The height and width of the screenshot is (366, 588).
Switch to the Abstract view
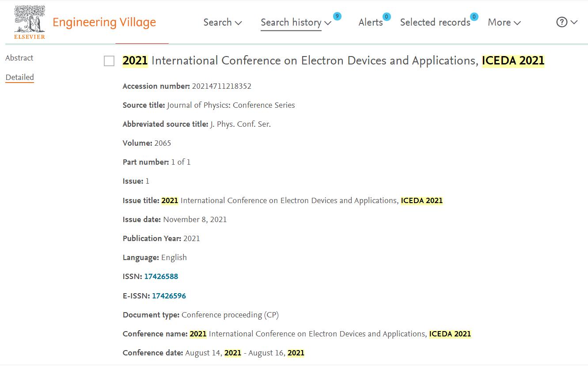(19, 58)
